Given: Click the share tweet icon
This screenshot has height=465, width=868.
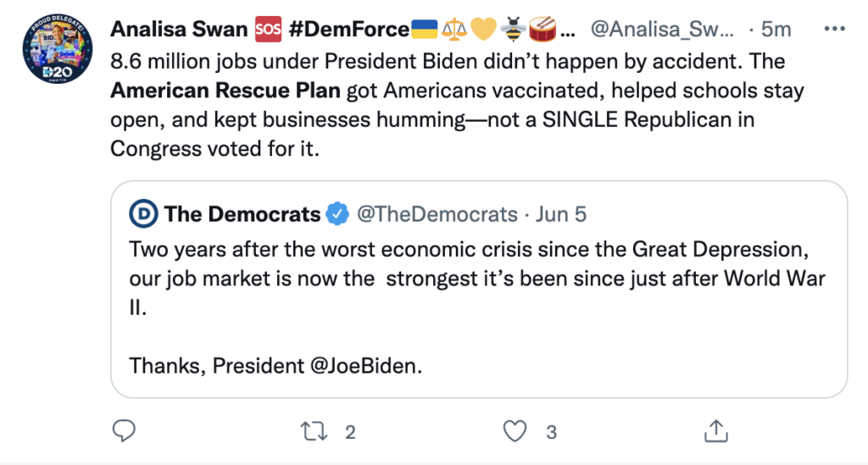Looking at the screenshot, I should click(x=714, y=431).
